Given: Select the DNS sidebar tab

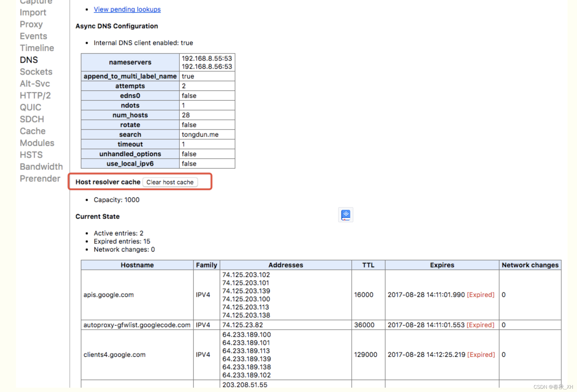Looking at the screenshot, I should pyautogui.click(x=29, y=60).
